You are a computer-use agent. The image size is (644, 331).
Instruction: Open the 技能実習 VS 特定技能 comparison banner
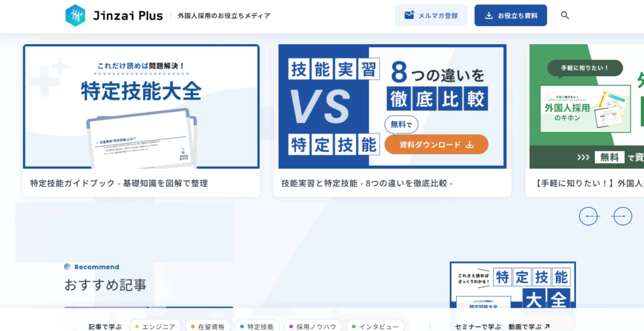[x=392, y=106]
